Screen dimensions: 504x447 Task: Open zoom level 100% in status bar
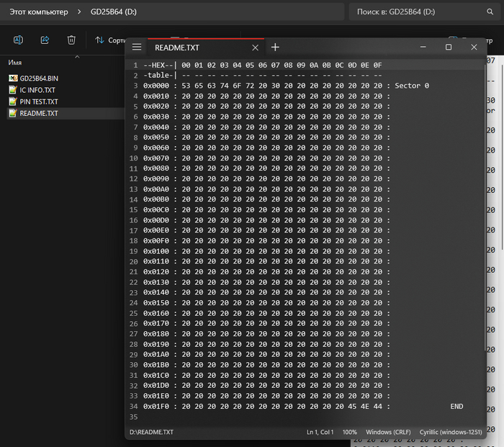click(x=350, y=432)
